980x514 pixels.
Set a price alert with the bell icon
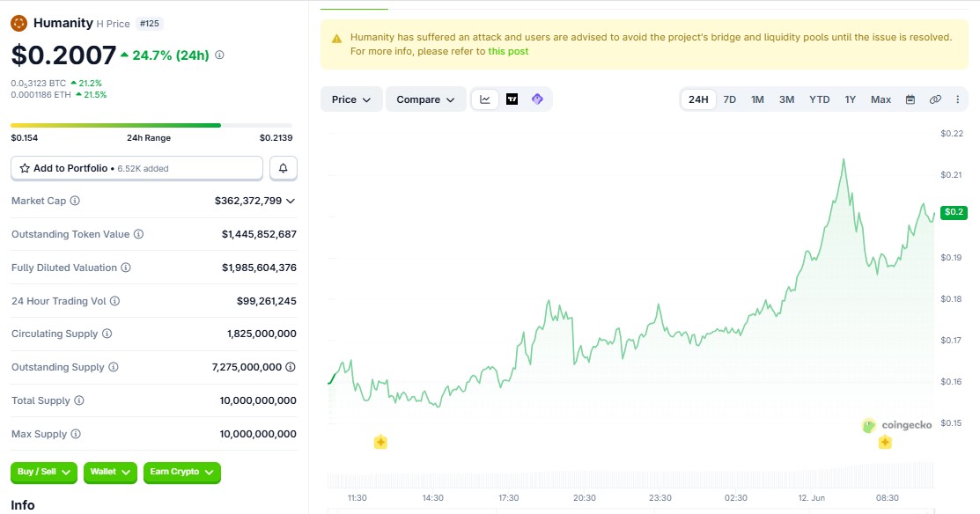[x=284, y=168]
